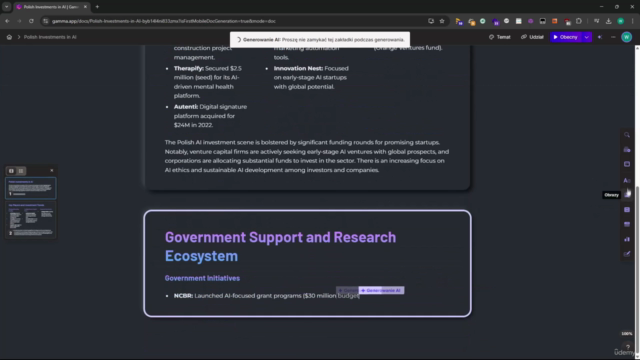Open the text formatting (Aa) sidebar icon

(627, 180)
